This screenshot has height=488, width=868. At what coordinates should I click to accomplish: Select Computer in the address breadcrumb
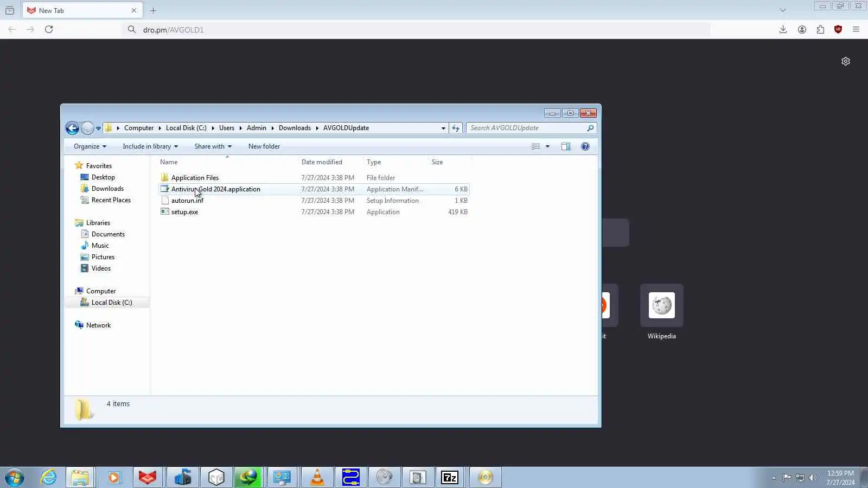tap(139, 128)
